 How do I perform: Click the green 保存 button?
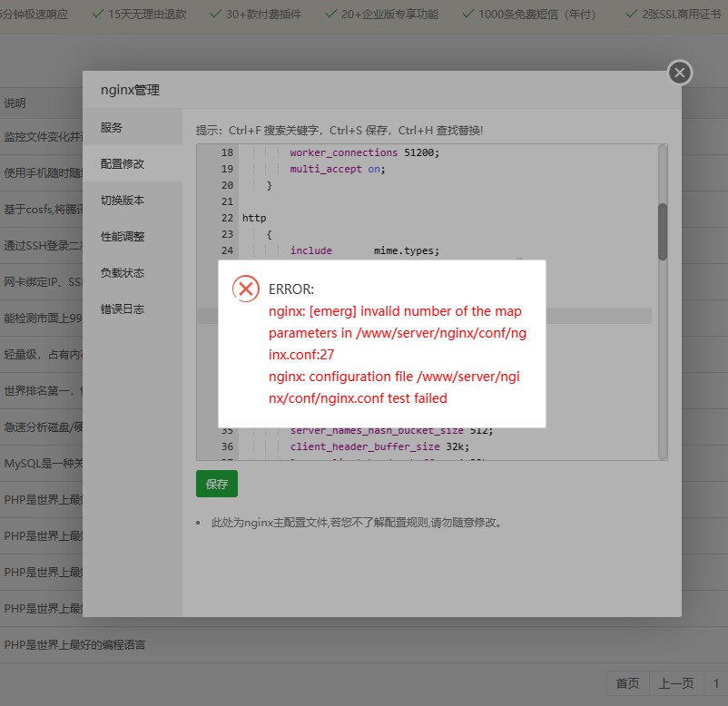(216, 484)
